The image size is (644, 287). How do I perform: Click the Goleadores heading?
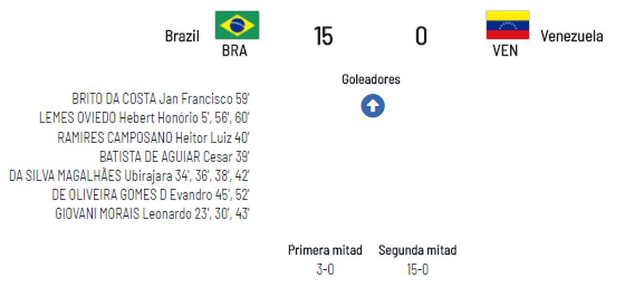[x=371, y=79]
